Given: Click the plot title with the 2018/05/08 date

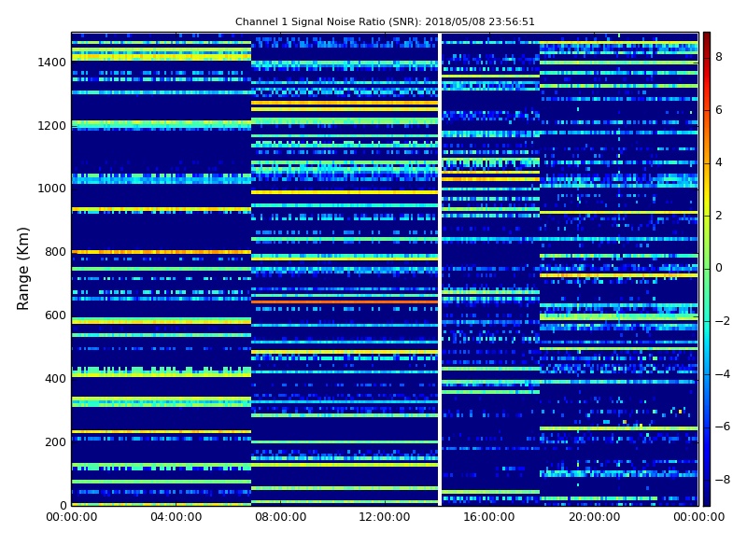Looking at the screenshot, I should (x=385, y=21).
